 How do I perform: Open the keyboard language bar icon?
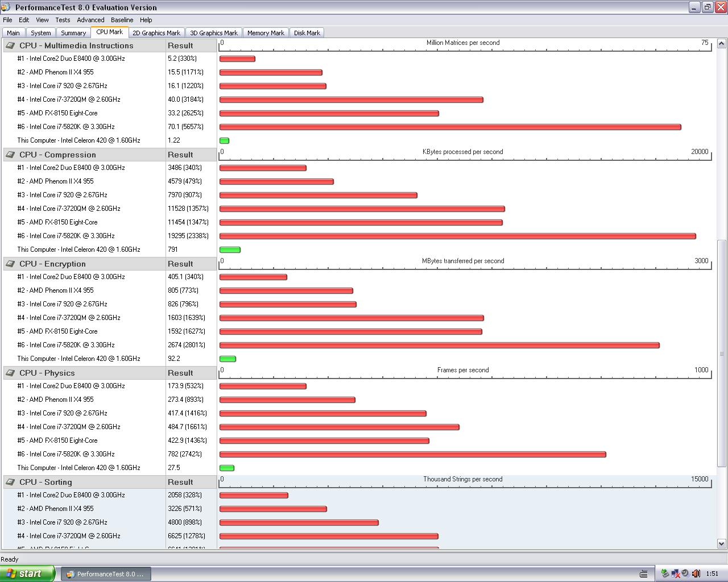[644, 573]
